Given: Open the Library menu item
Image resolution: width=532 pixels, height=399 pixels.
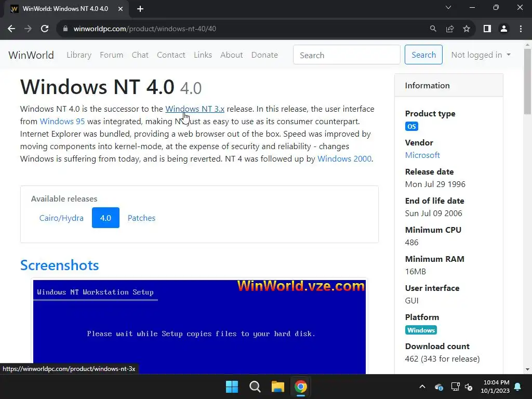Looking at the screenshot, I should [x=79, y=55].
